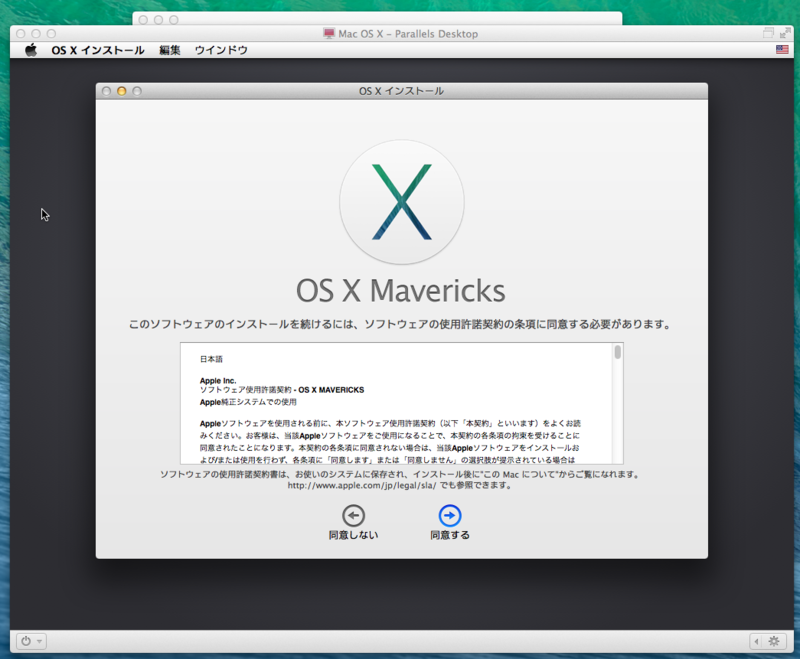Viewport: 800px width, 659px height.
Task: Open the power button dropdown arrow
Action: tap(39, 641)
